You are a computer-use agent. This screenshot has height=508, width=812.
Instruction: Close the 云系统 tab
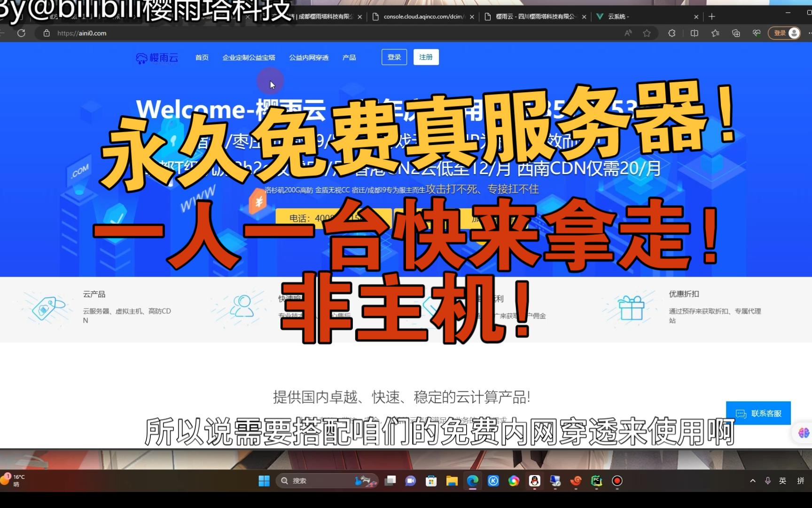(696, 16)
